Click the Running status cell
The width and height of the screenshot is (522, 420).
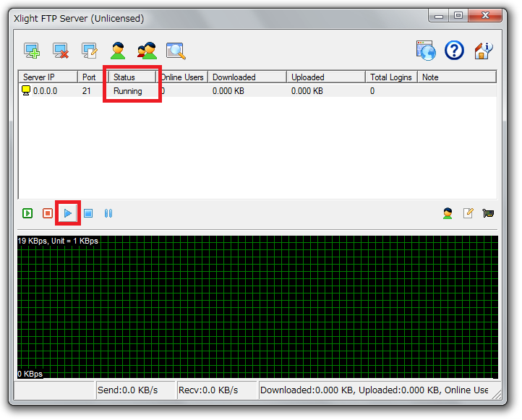click(x=128, y=91)
